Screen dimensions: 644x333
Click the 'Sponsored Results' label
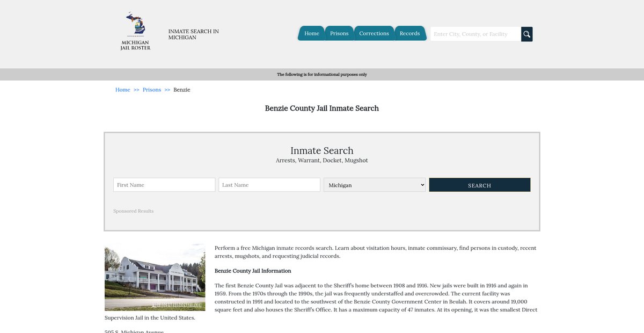coord(134,211)
